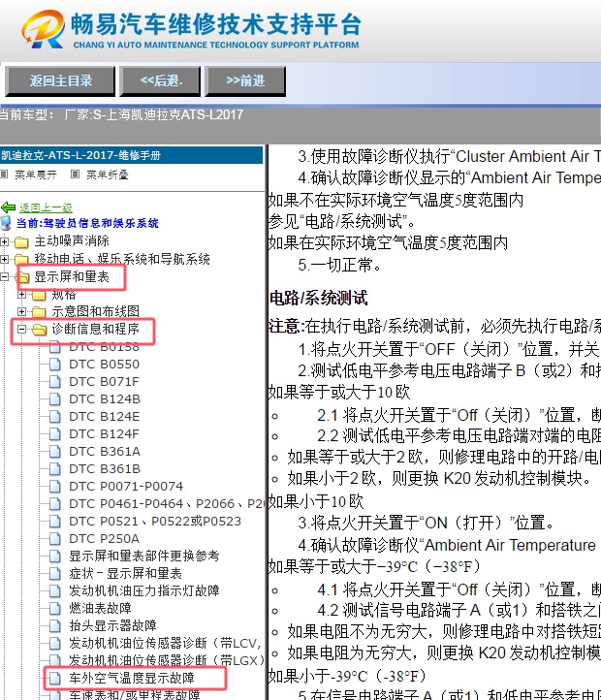Open the DTC B071F document

pos(104,382)
